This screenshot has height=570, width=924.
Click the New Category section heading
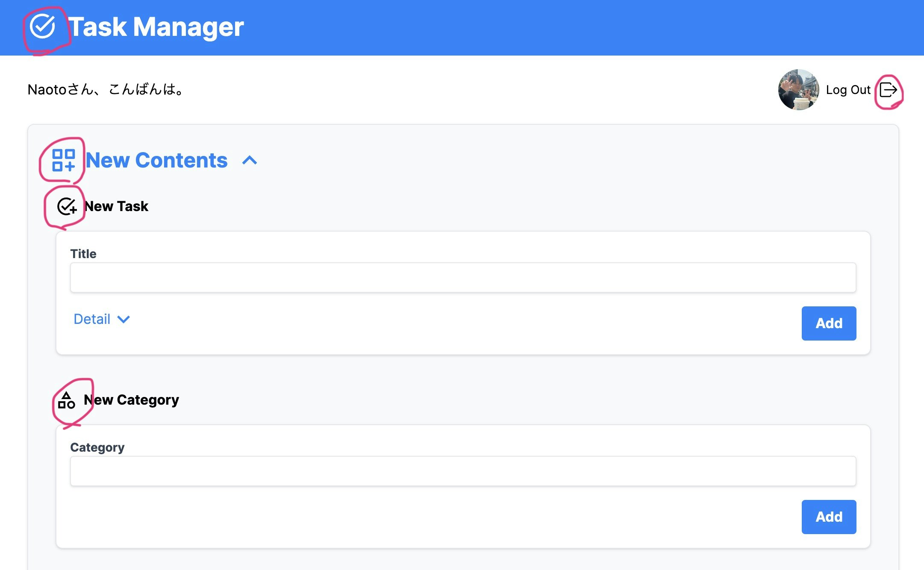[132, 400]
